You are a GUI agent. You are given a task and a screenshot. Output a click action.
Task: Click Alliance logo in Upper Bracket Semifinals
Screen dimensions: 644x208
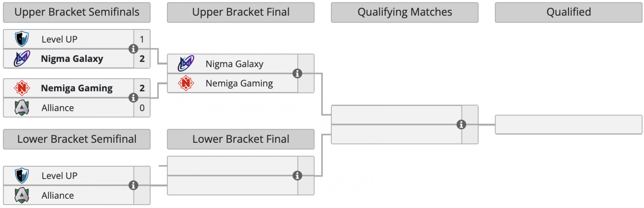point(22,108)
